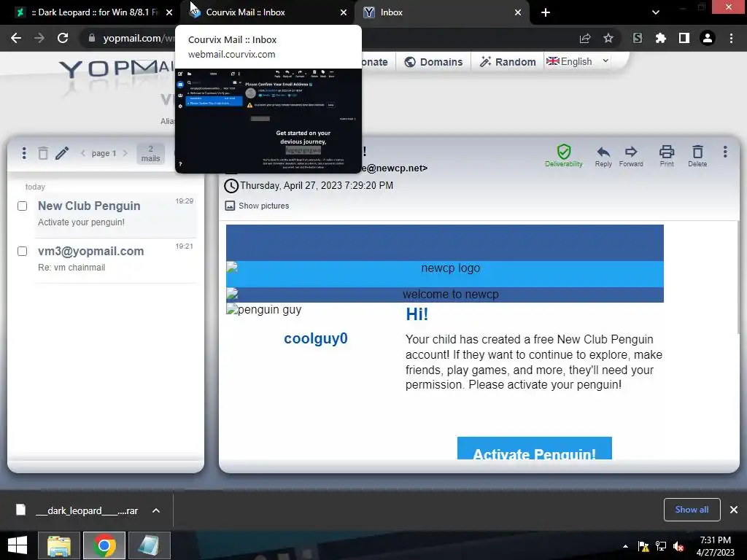Delete selected mails with trash icon
The height and width of the screenshot is (560, 747).
pyautogui.click(x=43, y=153)
